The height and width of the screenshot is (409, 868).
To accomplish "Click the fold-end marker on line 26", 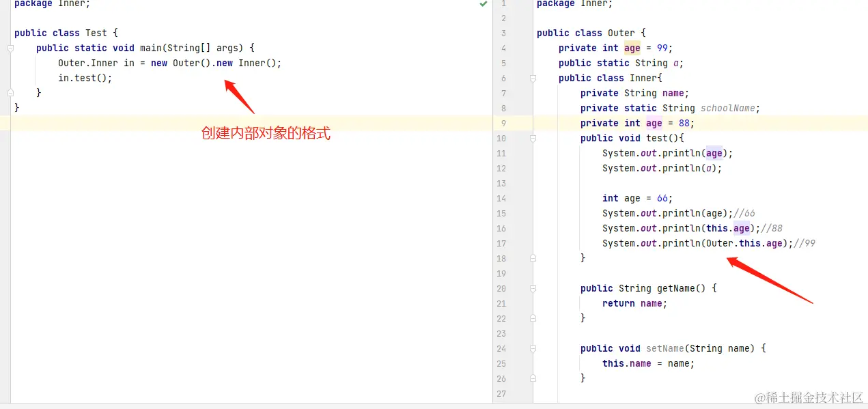I will point(533,378).
